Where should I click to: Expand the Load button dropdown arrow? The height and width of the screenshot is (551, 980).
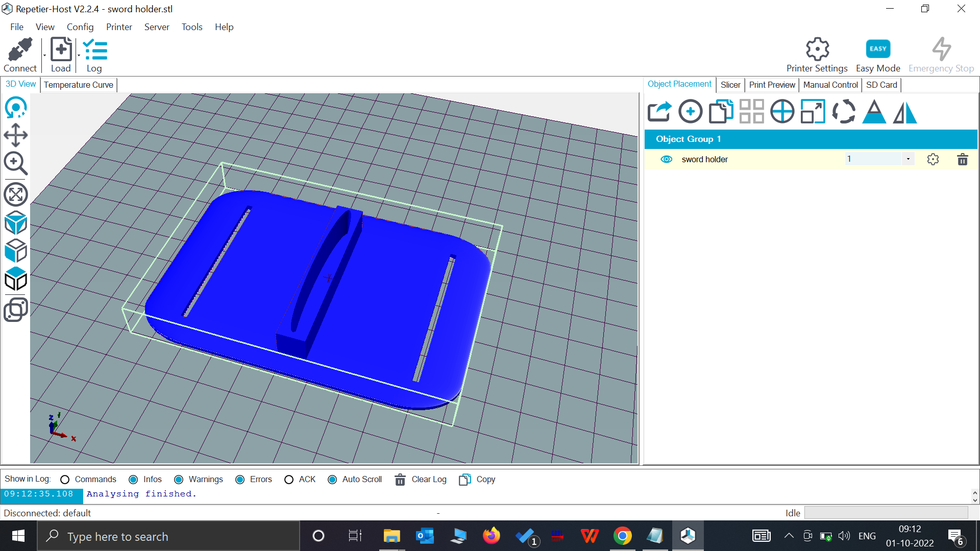coord(79,55)
